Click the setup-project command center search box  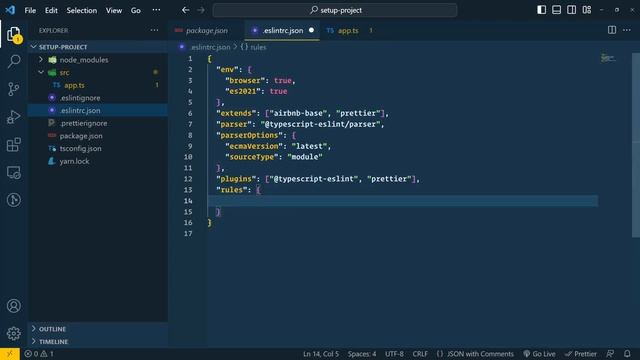pos(335,10)
